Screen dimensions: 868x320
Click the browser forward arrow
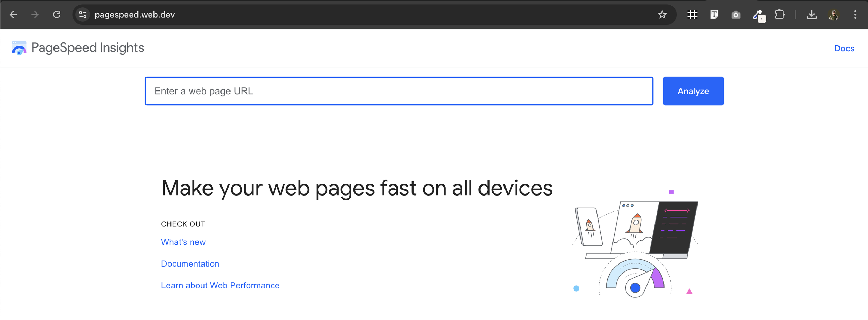[x=35, y=15]
